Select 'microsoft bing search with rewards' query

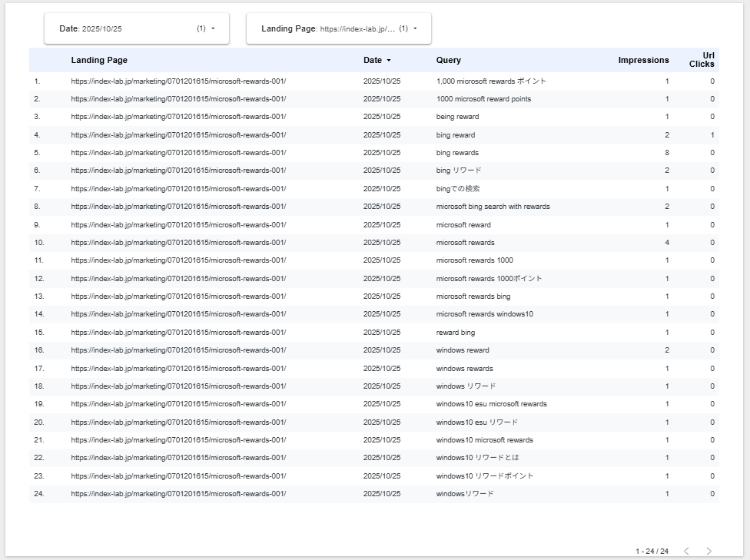pos(493,207)
